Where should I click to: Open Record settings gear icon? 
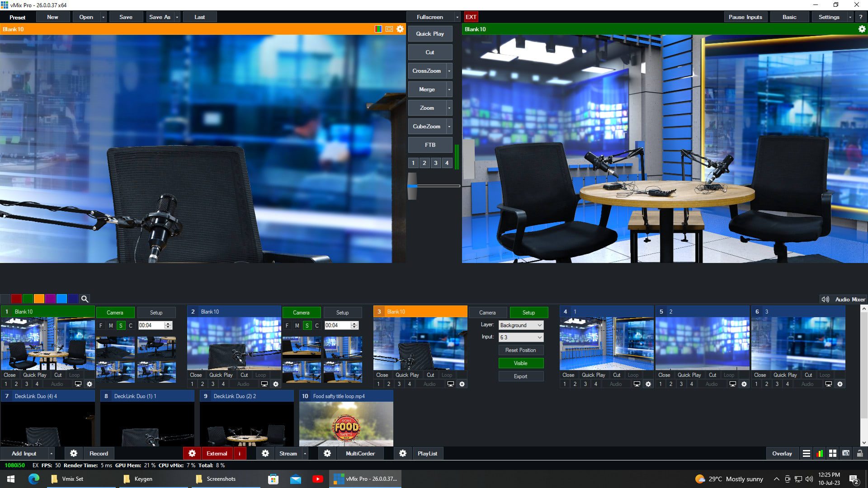point(74,453)
